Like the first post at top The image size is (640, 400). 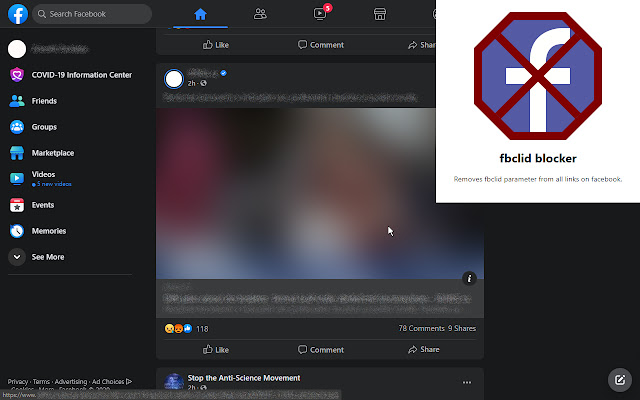[216, 45]
